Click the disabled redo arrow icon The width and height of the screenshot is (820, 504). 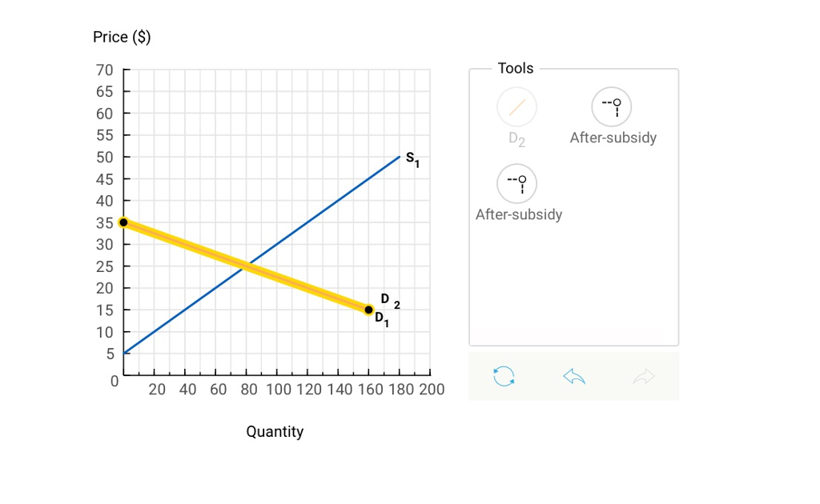(644, 376)
